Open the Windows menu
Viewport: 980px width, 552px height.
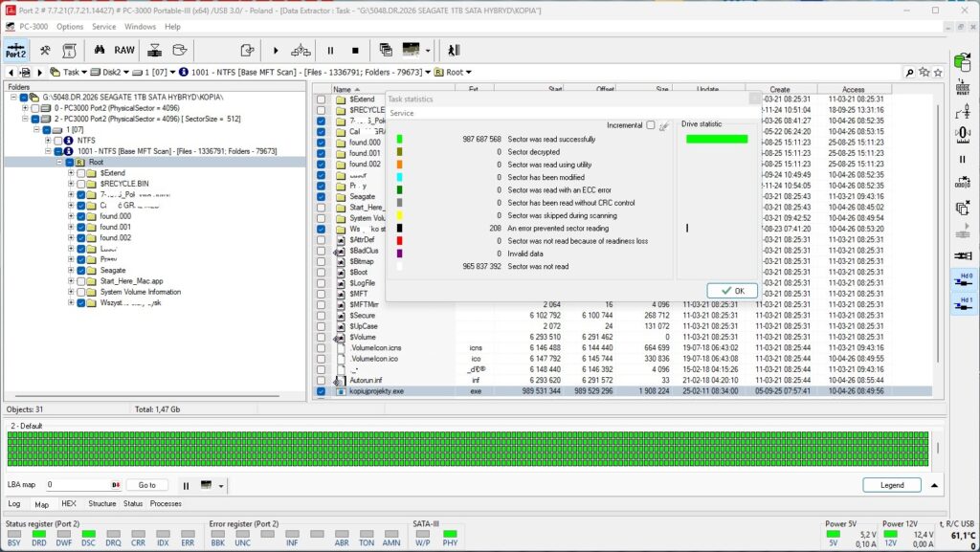pyautogui.click(x=140, y=27)
